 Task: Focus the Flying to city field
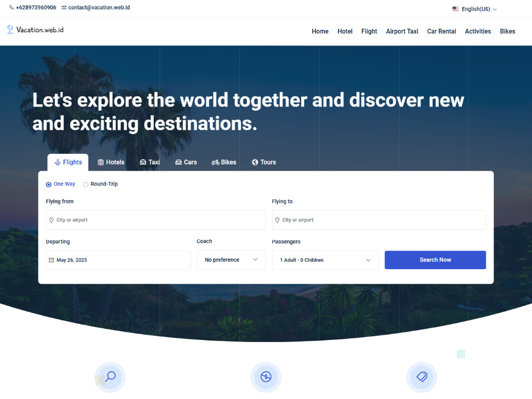379,220
